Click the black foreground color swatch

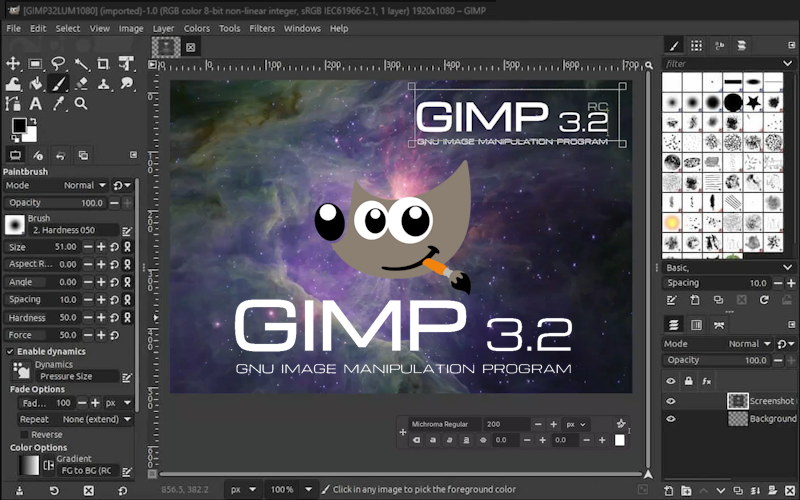(x=18, y=125)
